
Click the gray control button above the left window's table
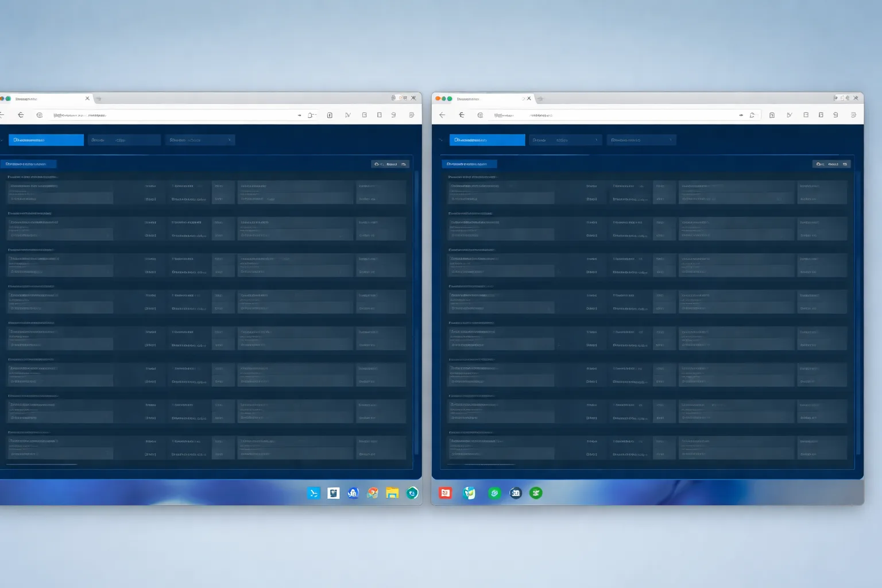pyautogui.click(x=390, y=164)
